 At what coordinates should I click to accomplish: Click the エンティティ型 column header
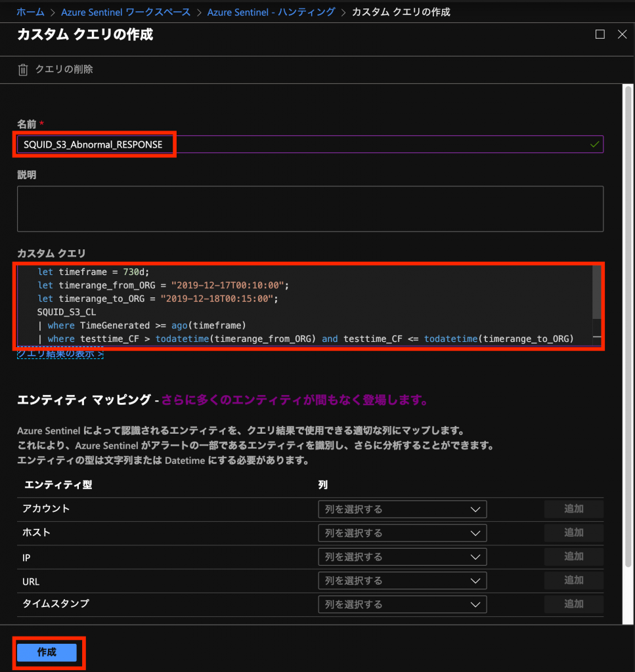pos(58,485)
